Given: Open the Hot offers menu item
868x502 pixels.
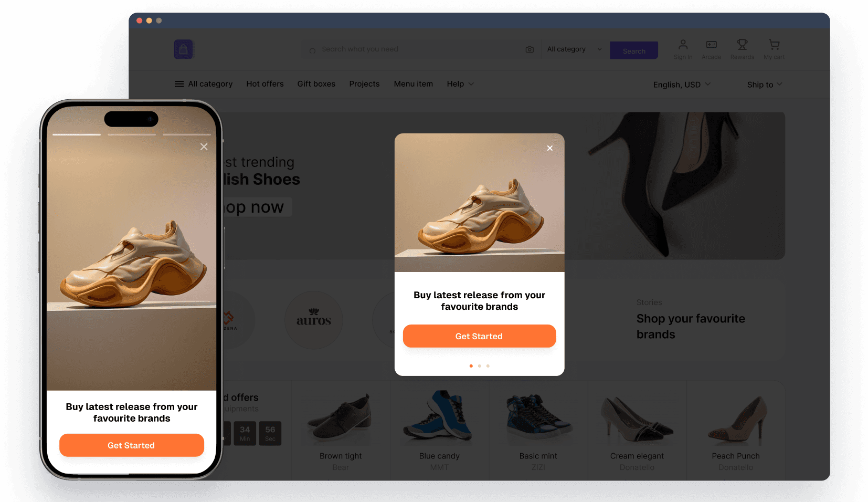Looking at the screenshot, I should click(x=265, y=83).
